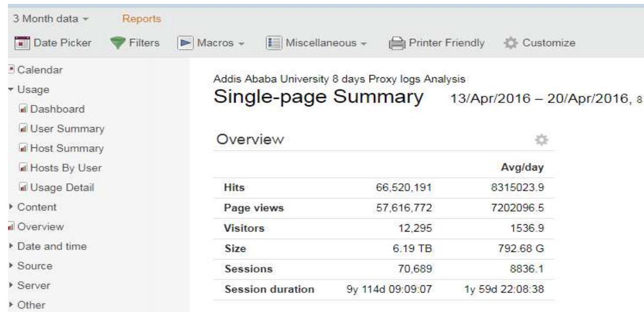Viewport: 644px width, 312px height.
Task: Click the Addis Ababa University profile title
Action: coord(340,79)
